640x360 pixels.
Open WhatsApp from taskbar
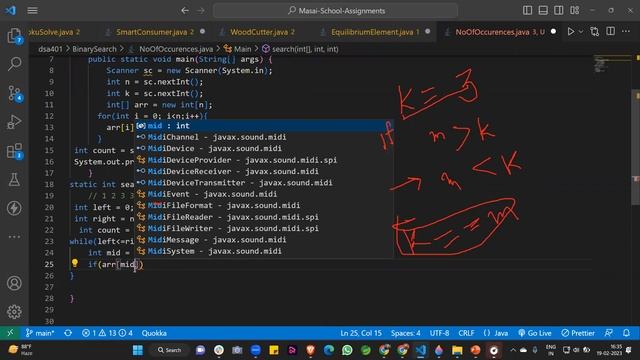point(347,350)
